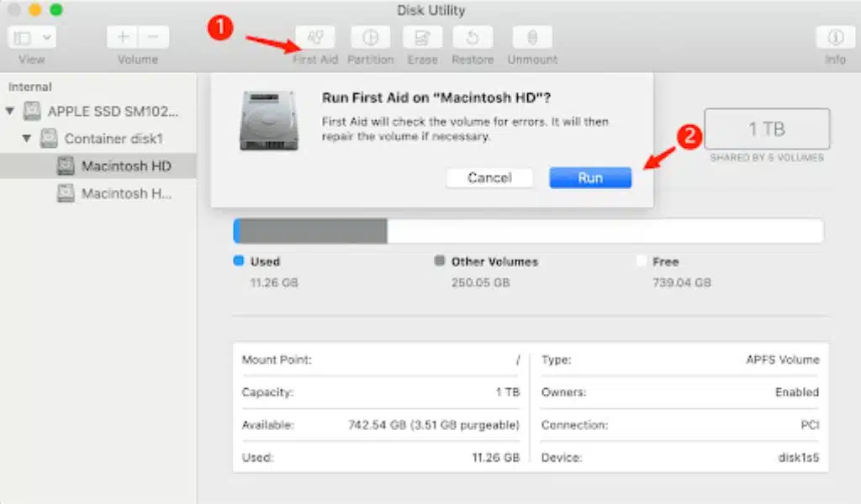Open the Partition tool
The height and width of the screenshot is (504, 861).
370,38
